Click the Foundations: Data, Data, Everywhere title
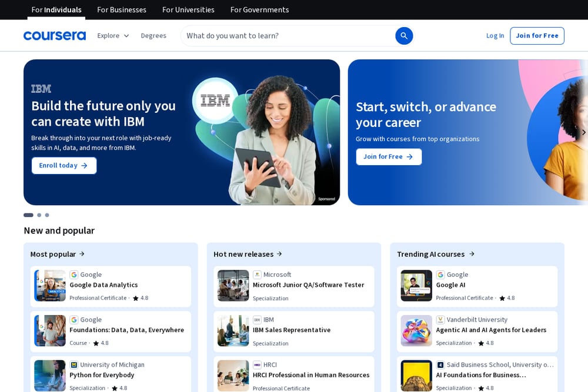The width and height of the screenshot is (588, 392). [127, 330]
